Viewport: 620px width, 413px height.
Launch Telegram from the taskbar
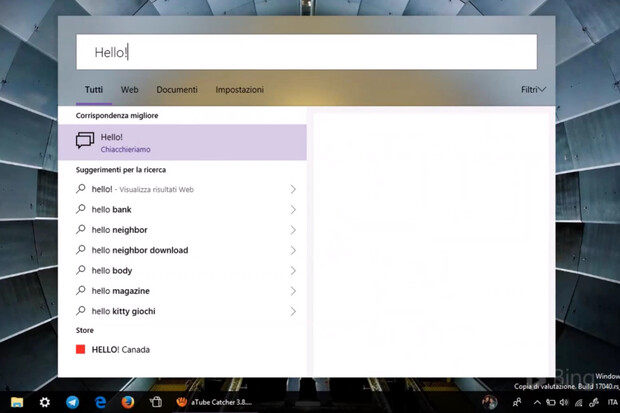pyautogui.click(x=72, y=402)
